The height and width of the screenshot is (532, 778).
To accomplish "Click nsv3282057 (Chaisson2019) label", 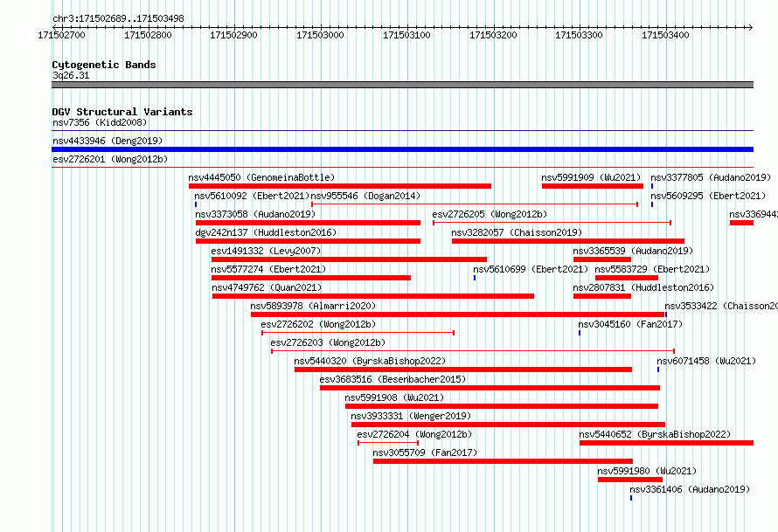I will (x=517, y=232).
